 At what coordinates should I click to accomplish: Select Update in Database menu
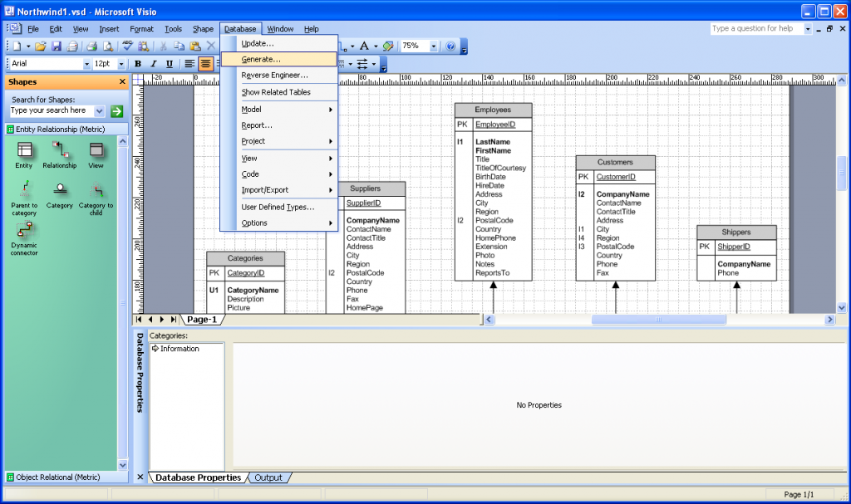tap(279, 43)
